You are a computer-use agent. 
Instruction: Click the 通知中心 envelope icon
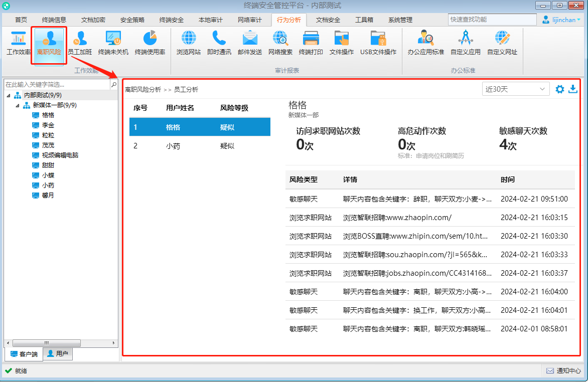550,371
